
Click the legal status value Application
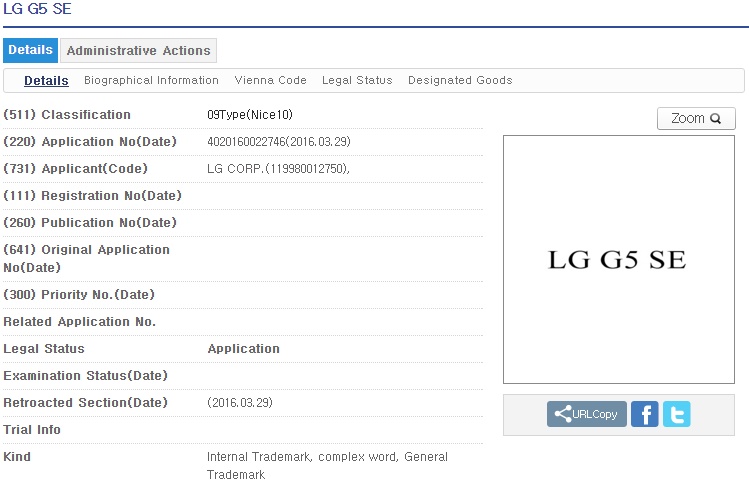pyautogui.click(x=244, y=349)
